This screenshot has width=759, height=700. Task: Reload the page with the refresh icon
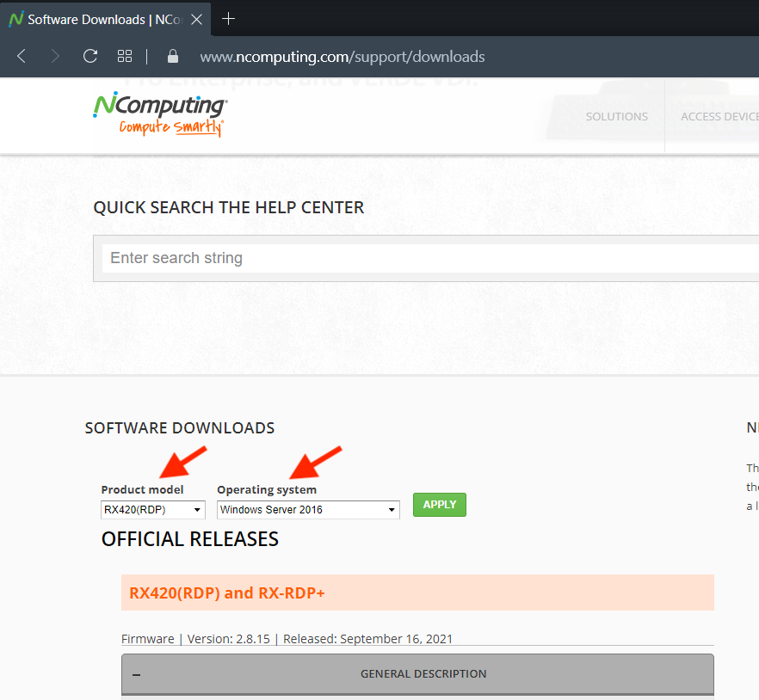pyautogui.click(x=90, y=56)
